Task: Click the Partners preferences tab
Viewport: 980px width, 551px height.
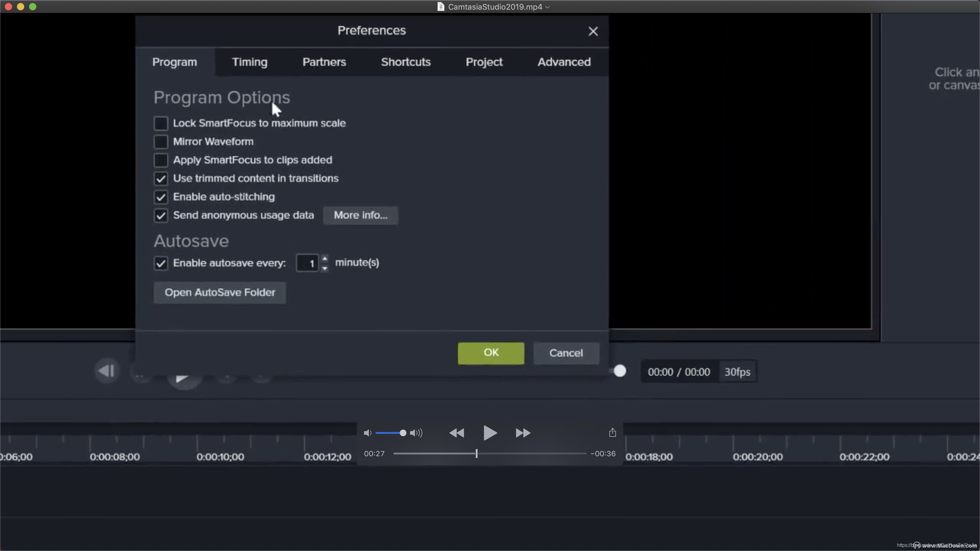Action: 324,61
